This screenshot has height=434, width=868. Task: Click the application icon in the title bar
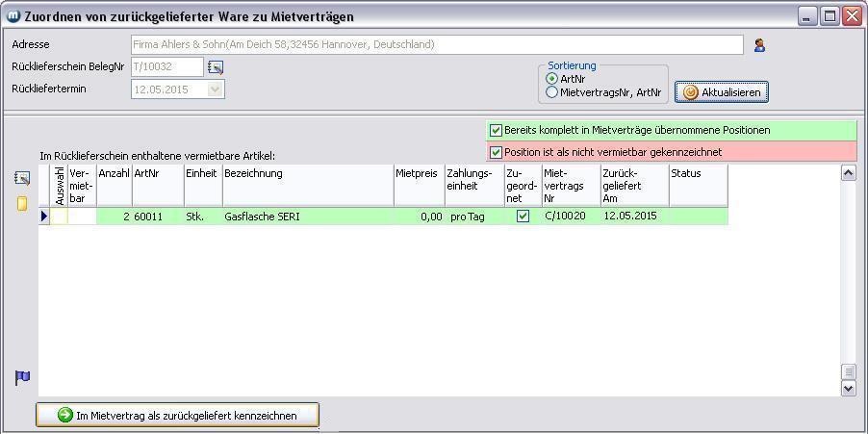pyautogui.click(x=13, y=16)
